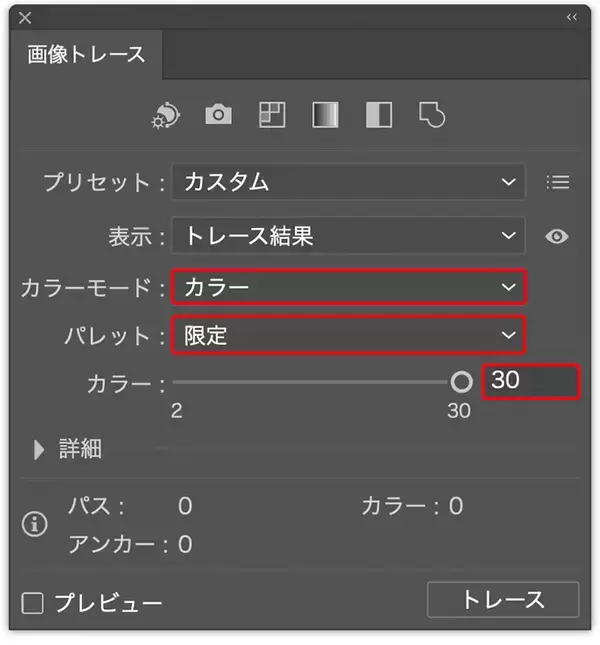The width and height of the screenshot is (600, 645).
Task: Open the カラーモード dropdown showing カラー
Action: point(349,287)
